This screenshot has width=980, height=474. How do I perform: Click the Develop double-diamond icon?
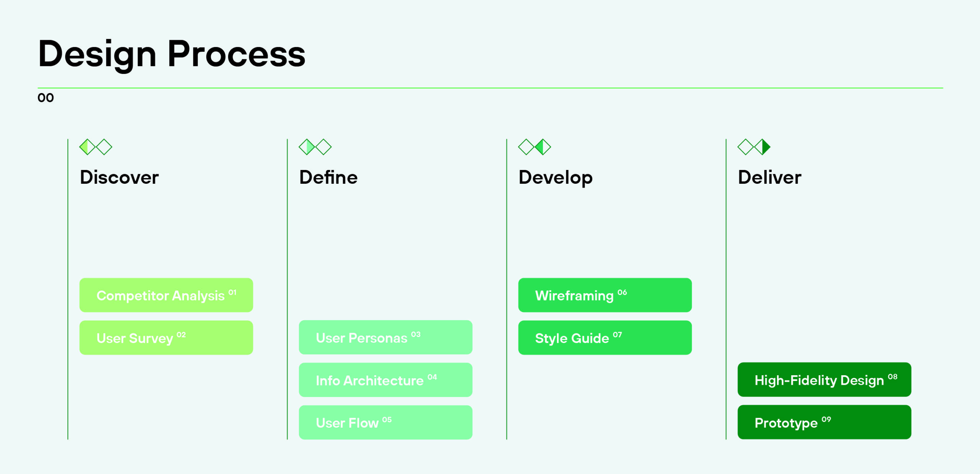tap(534, 147)
